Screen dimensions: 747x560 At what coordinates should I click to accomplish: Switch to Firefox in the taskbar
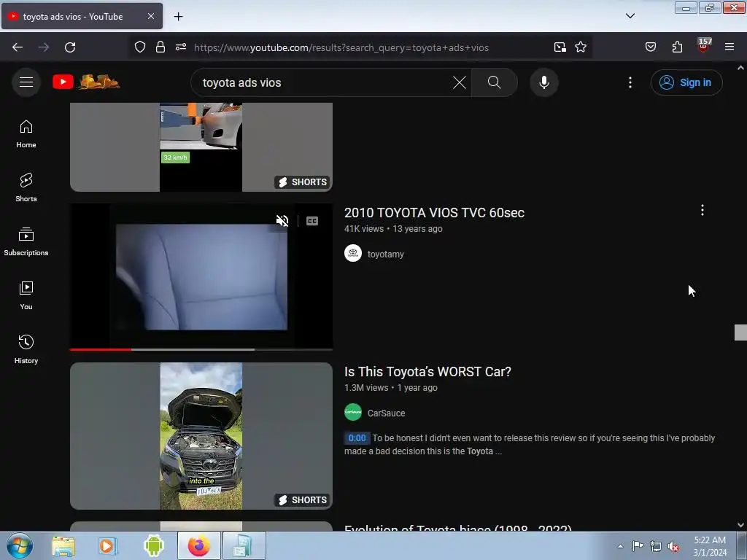(x=199, y=545)
